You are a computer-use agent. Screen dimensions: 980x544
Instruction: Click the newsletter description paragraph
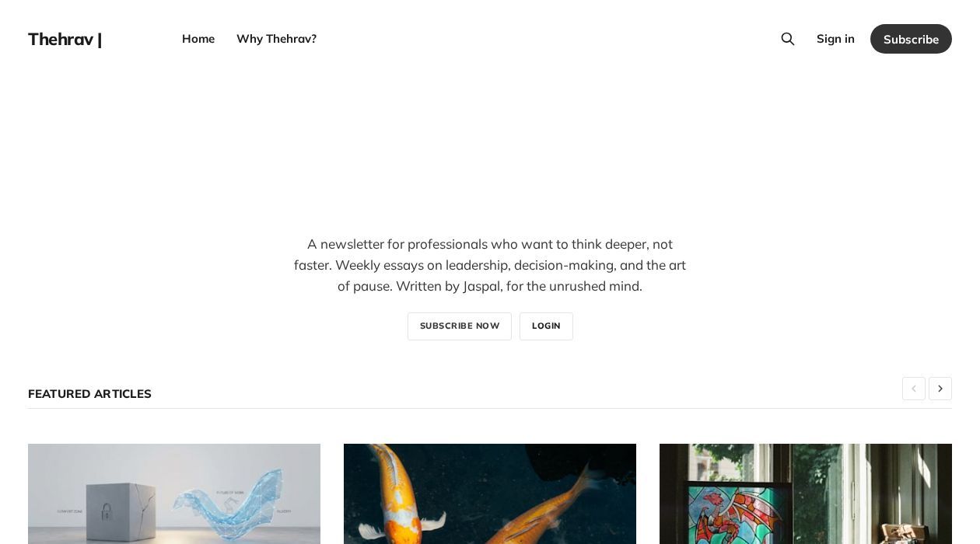pos(490,265)
